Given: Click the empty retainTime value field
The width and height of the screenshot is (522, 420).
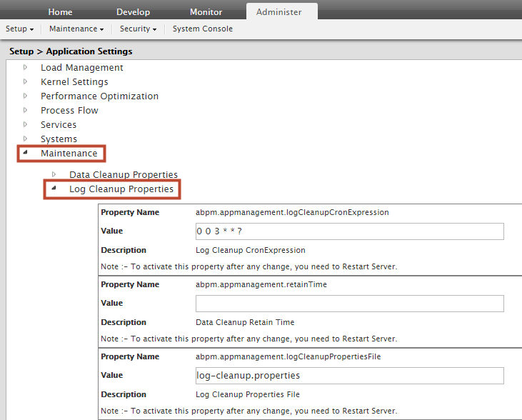Looking at the screenshot, I should (349, 304).
